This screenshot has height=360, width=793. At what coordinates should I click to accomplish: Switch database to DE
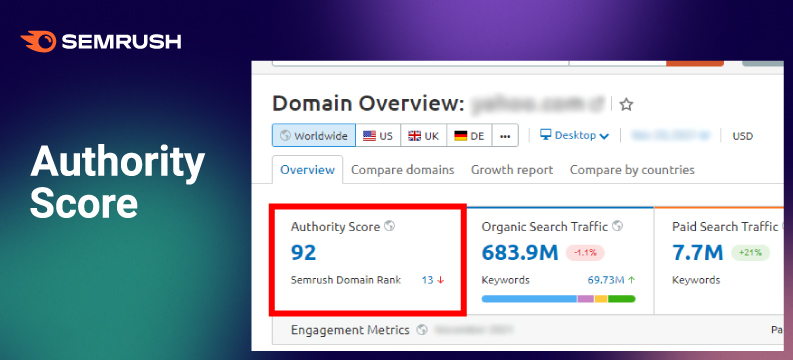click(x=469, y=136)
